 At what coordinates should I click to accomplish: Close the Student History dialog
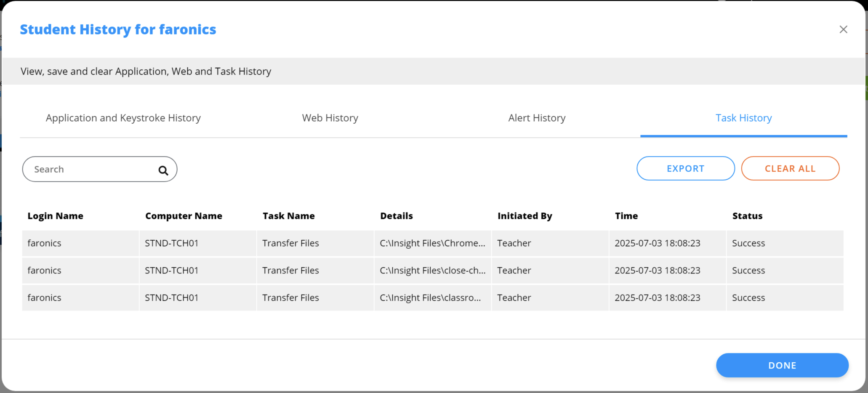[843, 29]
